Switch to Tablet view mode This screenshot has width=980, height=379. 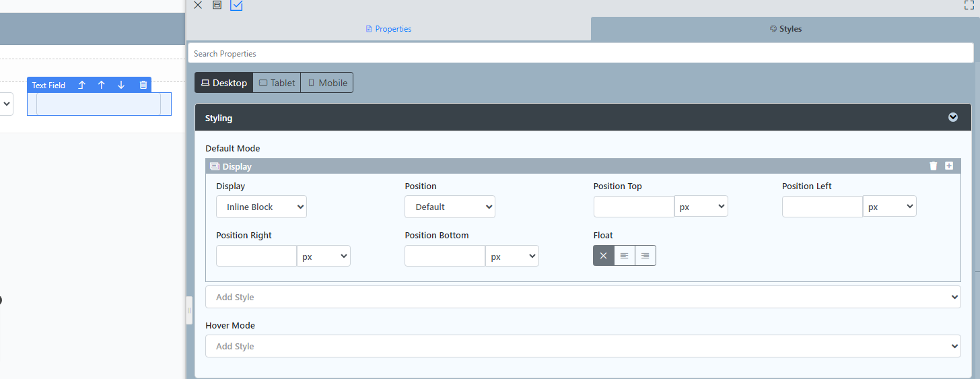click(277, 83)
